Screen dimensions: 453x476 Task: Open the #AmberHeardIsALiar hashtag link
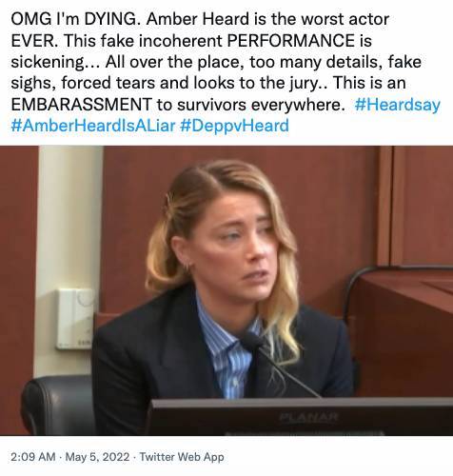coord(93,126)
